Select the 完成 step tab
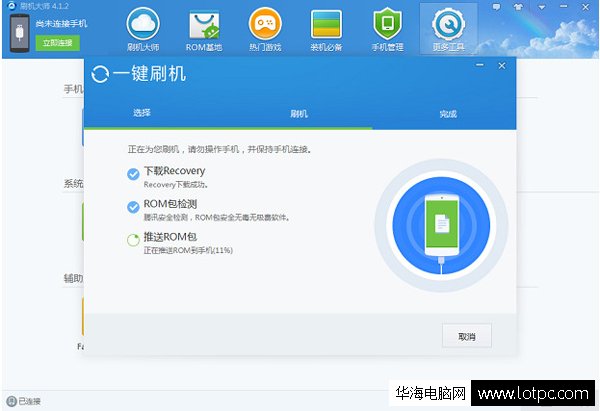The width and height of the screenshot is (600, 411). (448, 114)
